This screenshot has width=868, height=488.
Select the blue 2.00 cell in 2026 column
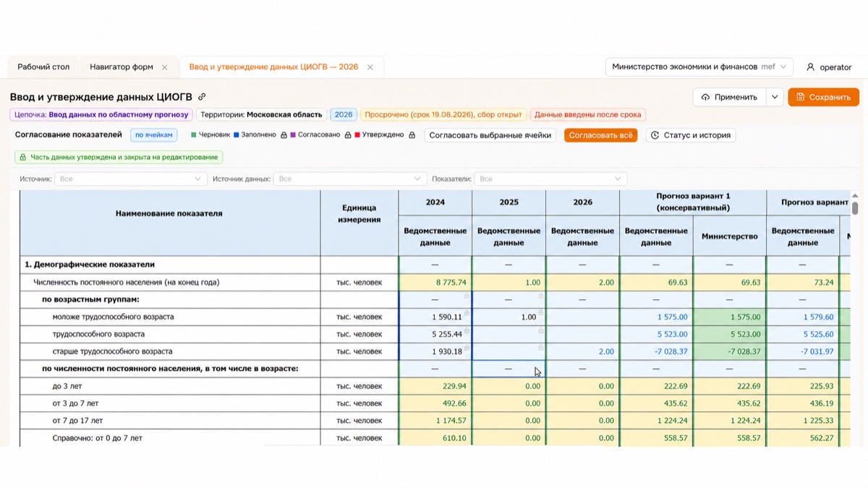(x=583, y=351)
